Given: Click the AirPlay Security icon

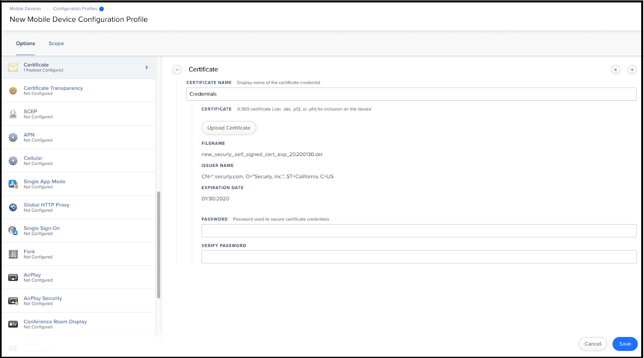Looking at the screenshot, I should pos(13,301).
